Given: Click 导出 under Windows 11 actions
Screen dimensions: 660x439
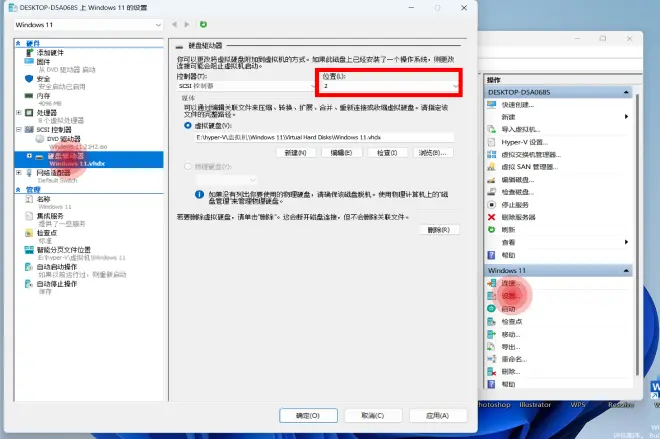Looking at the screenshot, I should point(511,347).
